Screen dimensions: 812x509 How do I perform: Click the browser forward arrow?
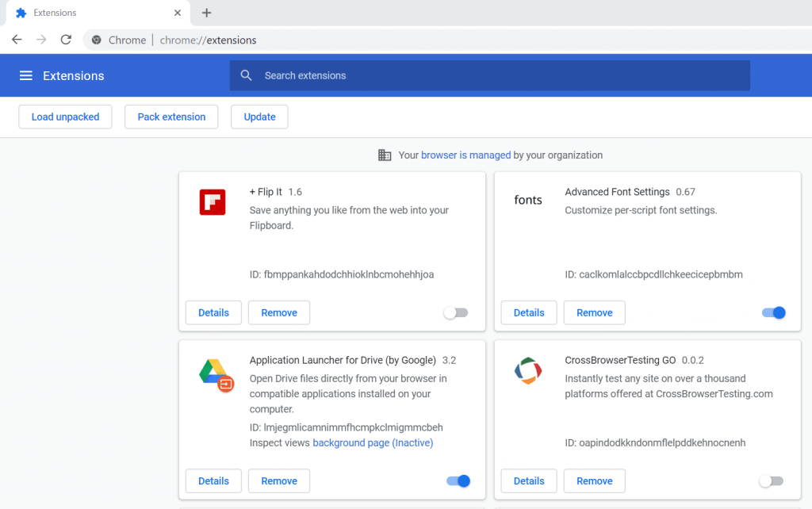[41, 40]
